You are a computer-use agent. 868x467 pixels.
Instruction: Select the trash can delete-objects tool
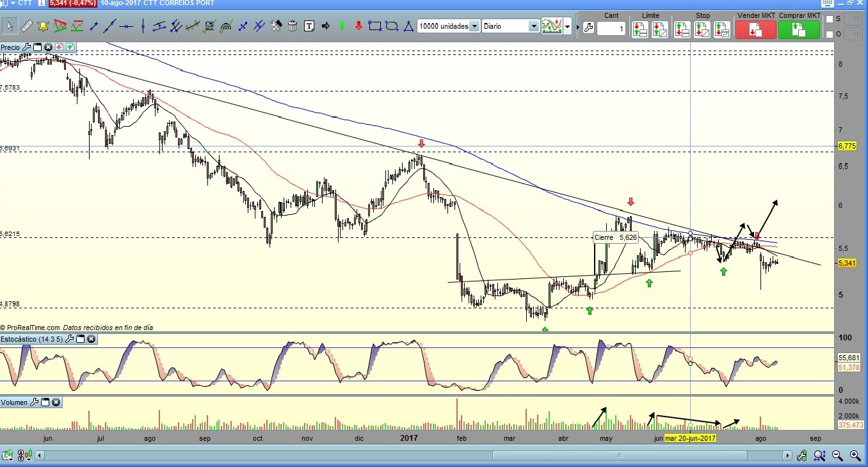(293, 26)
